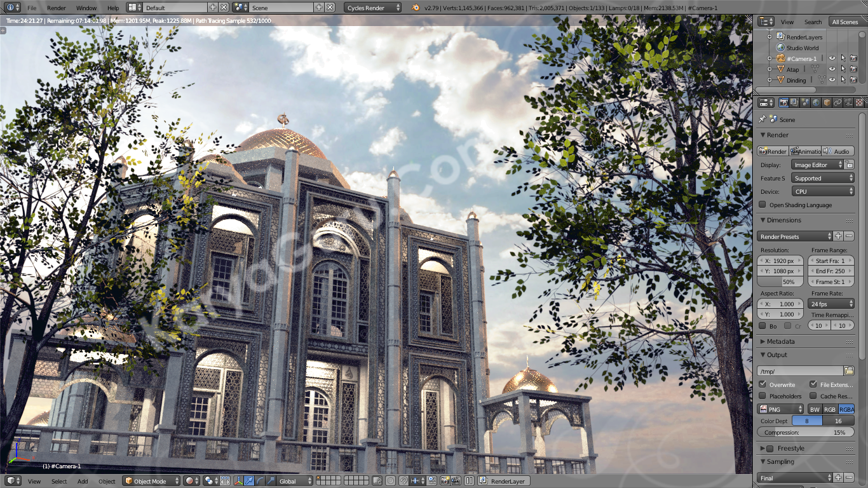868x488 pixels.
Task: Open the Object Mode dropdown
Action: click(151, 481)
